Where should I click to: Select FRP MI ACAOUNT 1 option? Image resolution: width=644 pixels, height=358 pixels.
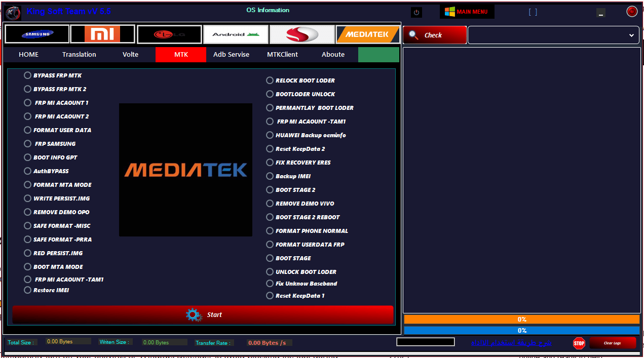[x=56, y=103]
